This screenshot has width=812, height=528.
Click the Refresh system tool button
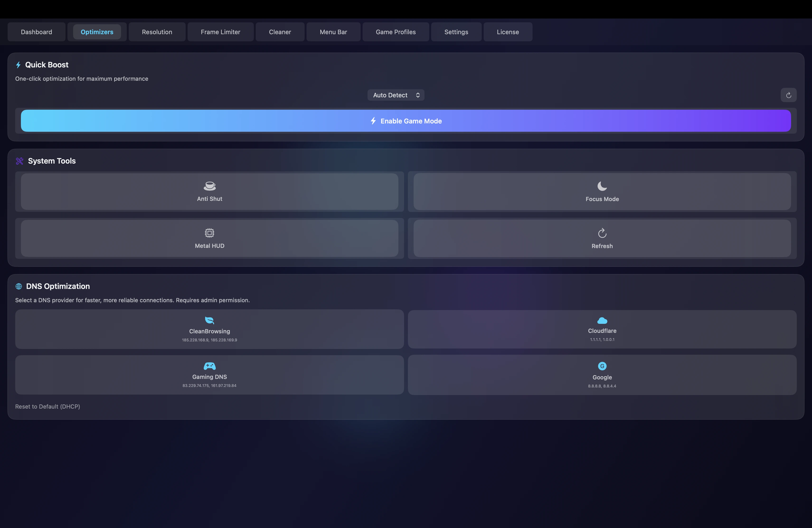(602, 238)
